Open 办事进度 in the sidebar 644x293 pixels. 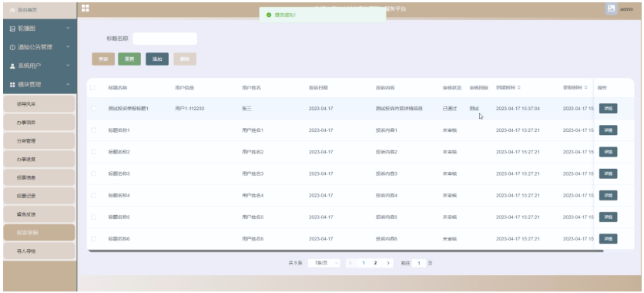point(39,159)
